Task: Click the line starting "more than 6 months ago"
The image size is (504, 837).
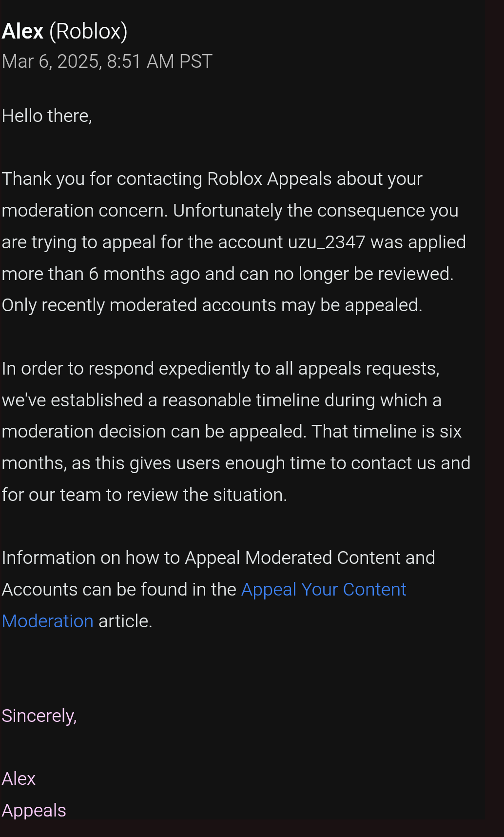Action: (x=228, y=274)
